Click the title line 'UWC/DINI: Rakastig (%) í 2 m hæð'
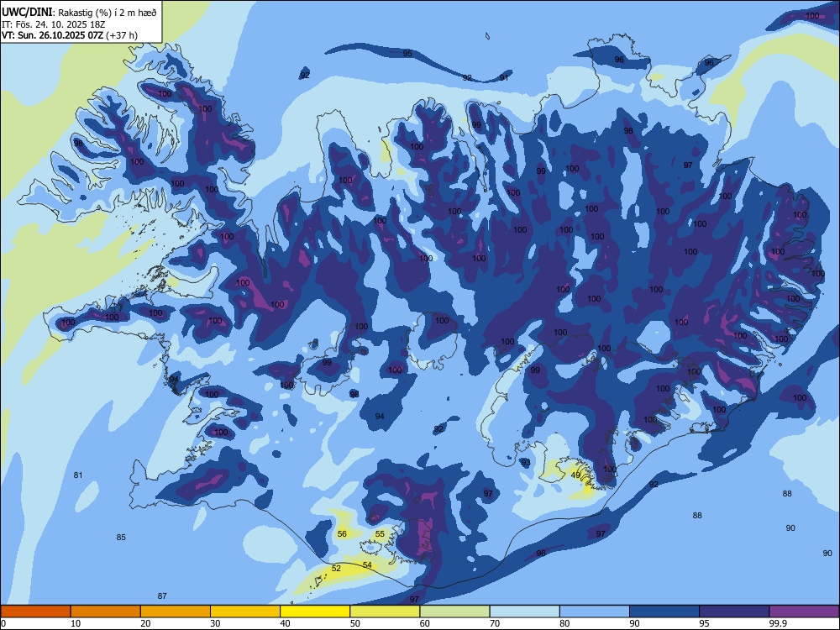 pos(79,13)
